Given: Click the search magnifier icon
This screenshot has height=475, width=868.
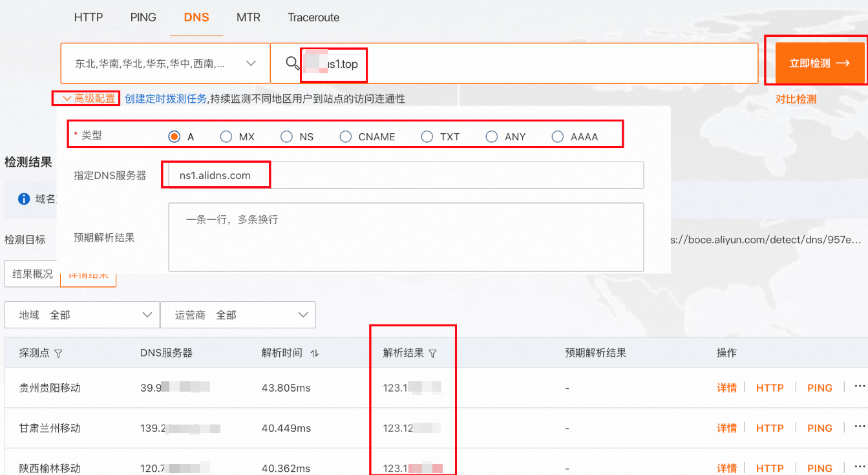Looking at the screenshot, I should 293,63.
